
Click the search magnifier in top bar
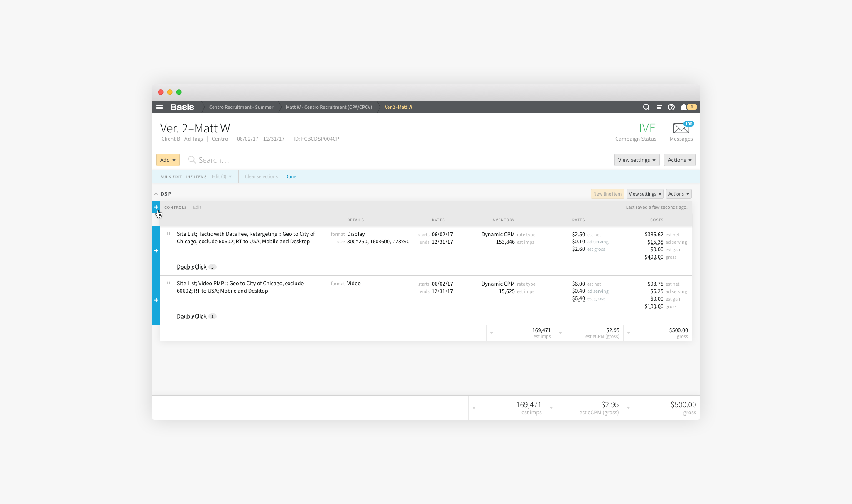tap(646, 107)
